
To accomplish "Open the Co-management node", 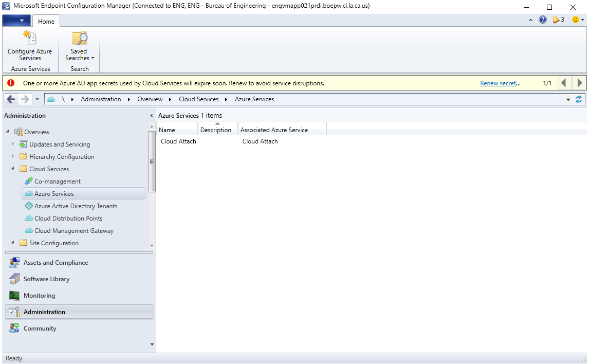I will 58,181.
